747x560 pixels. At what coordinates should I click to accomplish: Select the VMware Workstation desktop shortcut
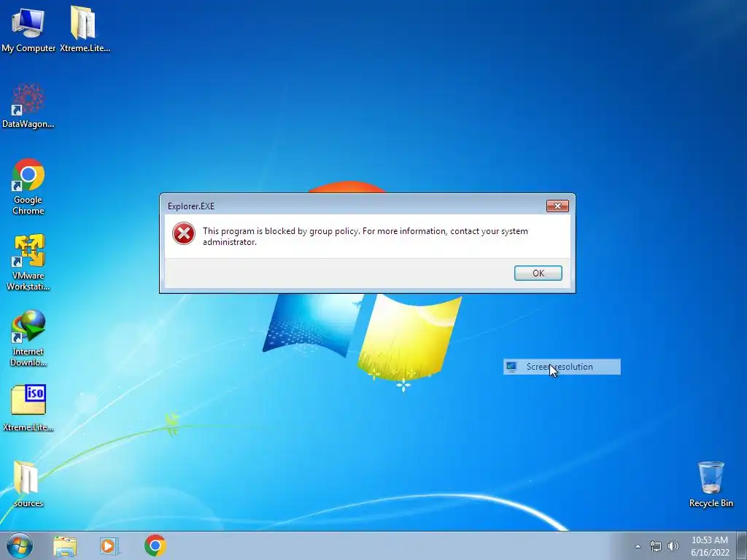point(28,262)
